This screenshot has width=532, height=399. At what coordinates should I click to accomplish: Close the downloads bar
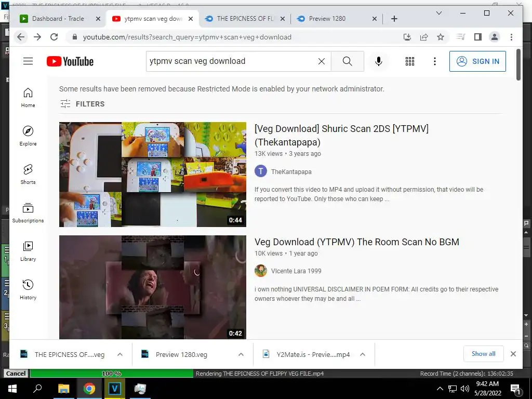pos(513,354)
